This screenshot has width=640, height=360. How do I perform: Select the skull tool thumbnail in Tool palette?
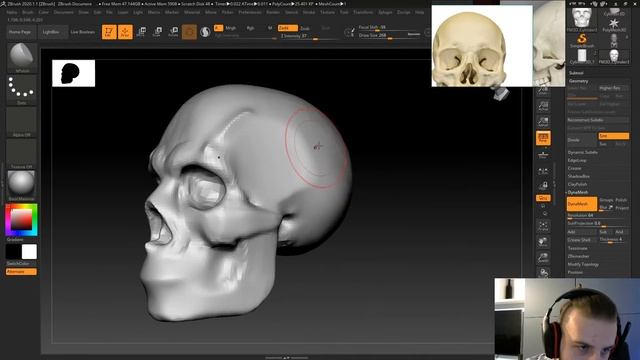[x=582, y=19]
